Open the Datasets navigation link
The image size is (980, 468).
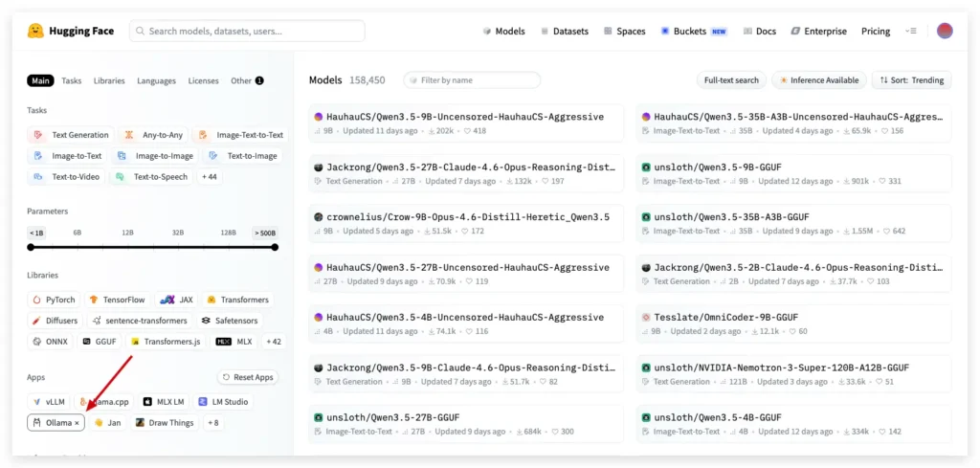coord(565,32)
